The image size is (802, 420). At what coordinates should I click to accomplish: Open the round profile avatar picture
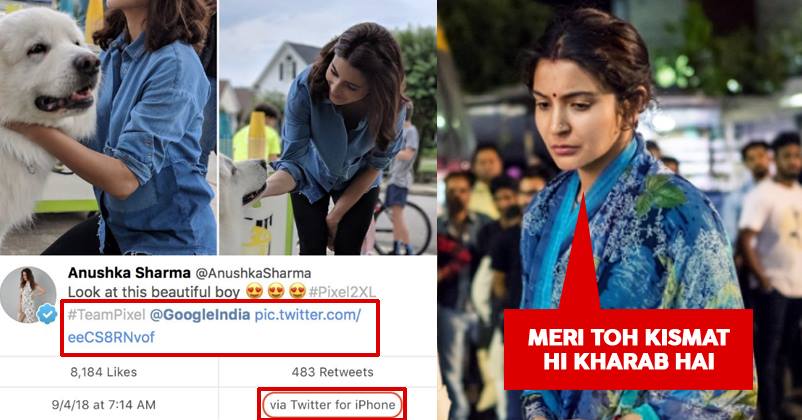tap(28, 295)
